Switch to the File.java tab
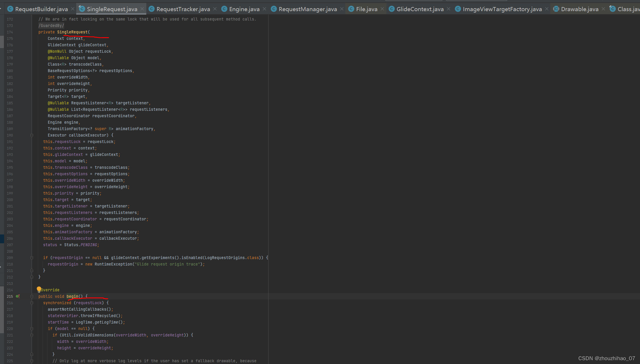This screenshot has height=364, width=640. [x=366, y=9]
